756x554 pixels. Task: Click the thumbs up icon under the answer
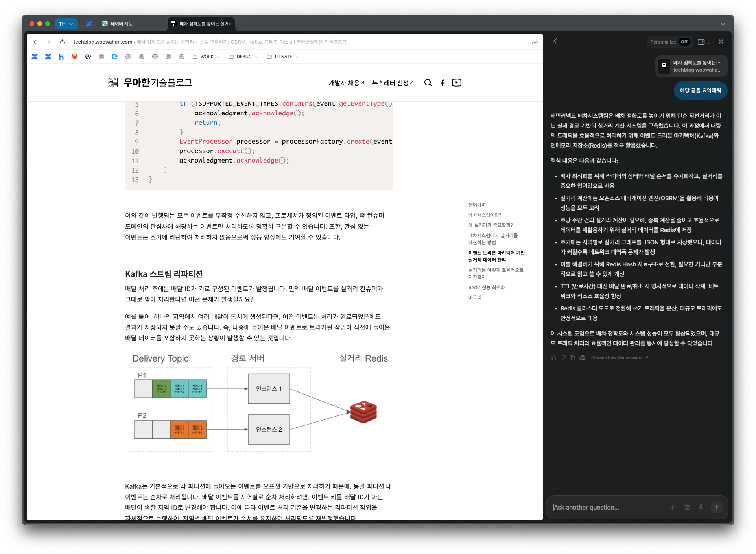(553, 358)
